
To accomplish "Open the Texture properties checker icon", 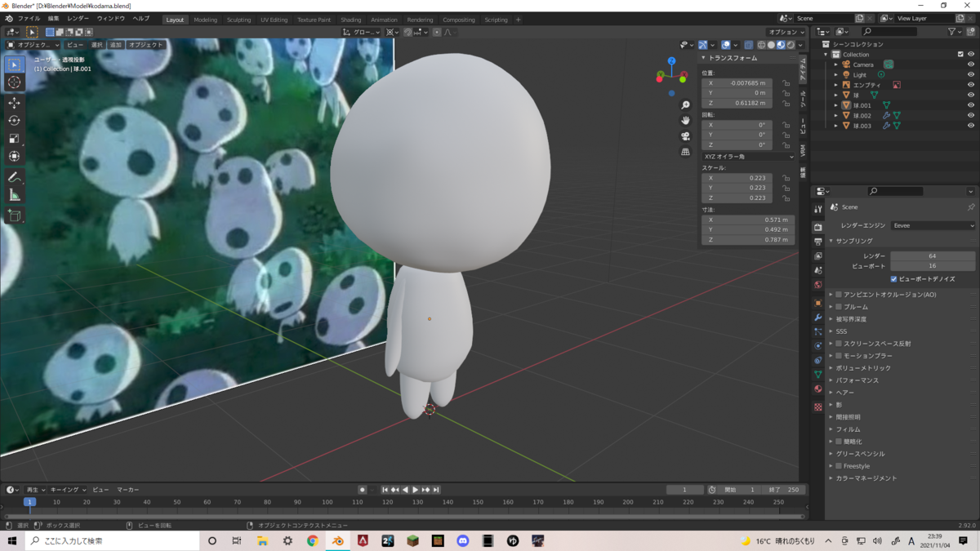I will (x=817, y=407).
